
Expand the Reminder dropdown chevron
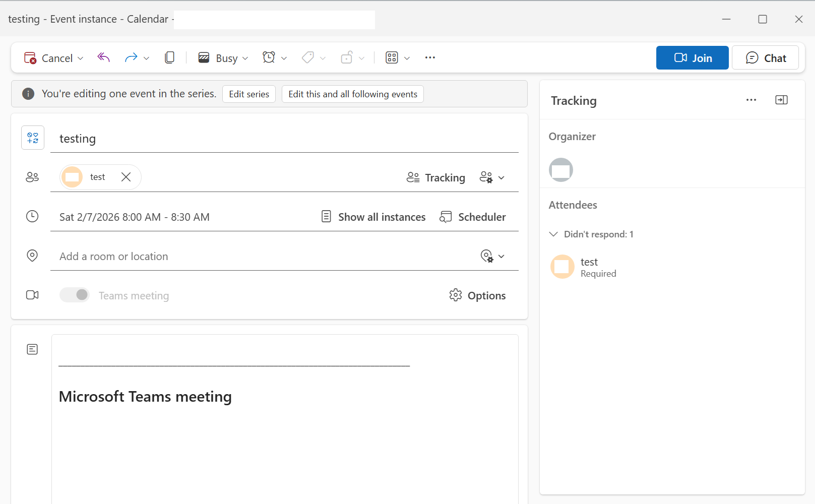coord(284,58)
